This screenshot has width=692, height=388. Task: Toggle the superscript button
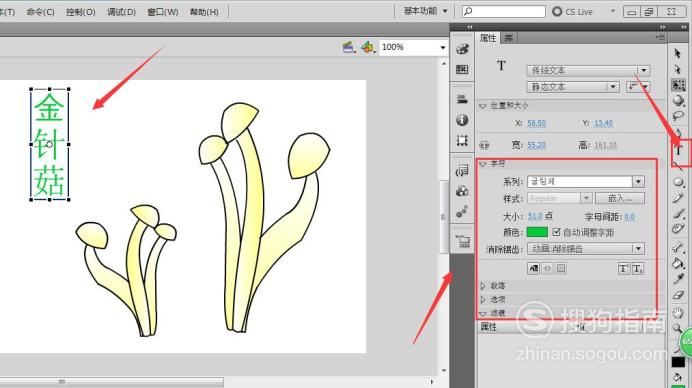tap(624, 268)
